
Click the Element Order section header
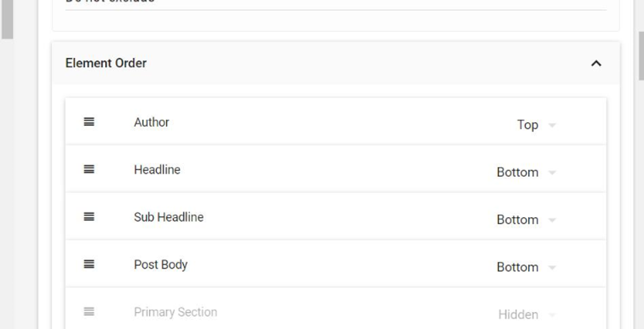[106, 63]
